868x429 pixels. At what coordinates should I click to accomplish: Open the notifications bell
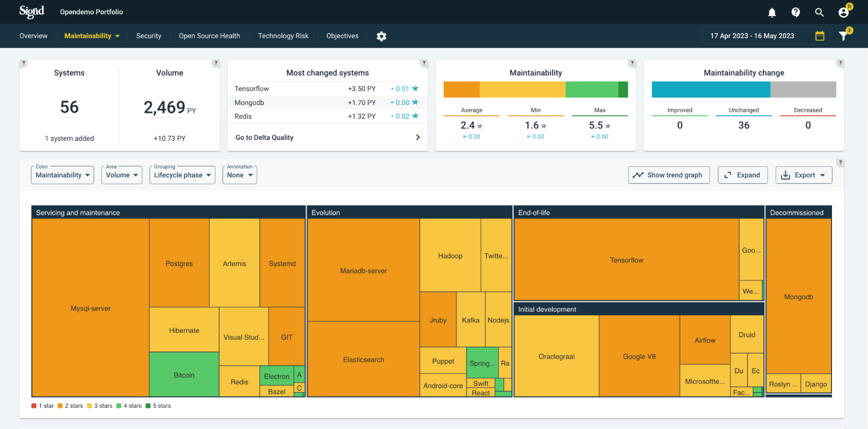(x=772, y=13)
